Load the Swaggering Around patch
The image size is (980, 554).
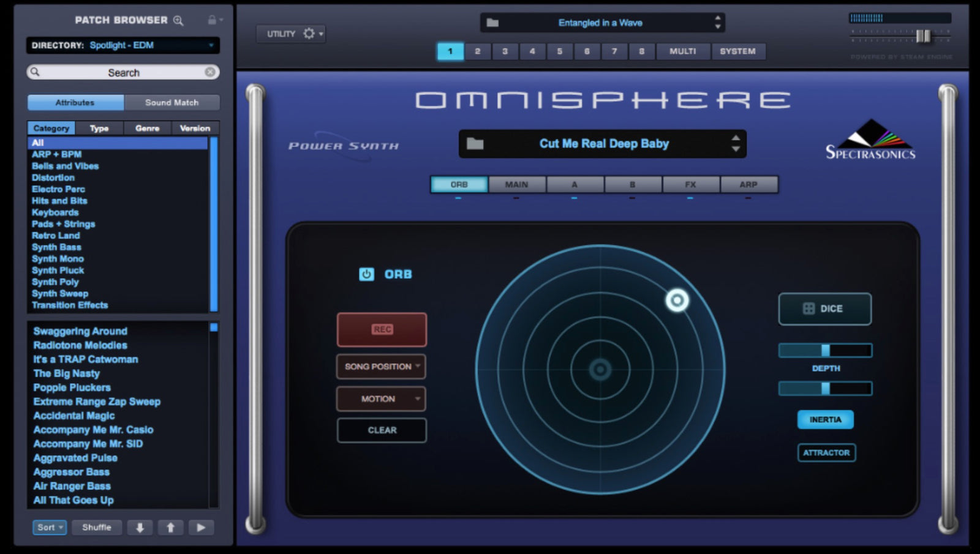coord(80,331)
